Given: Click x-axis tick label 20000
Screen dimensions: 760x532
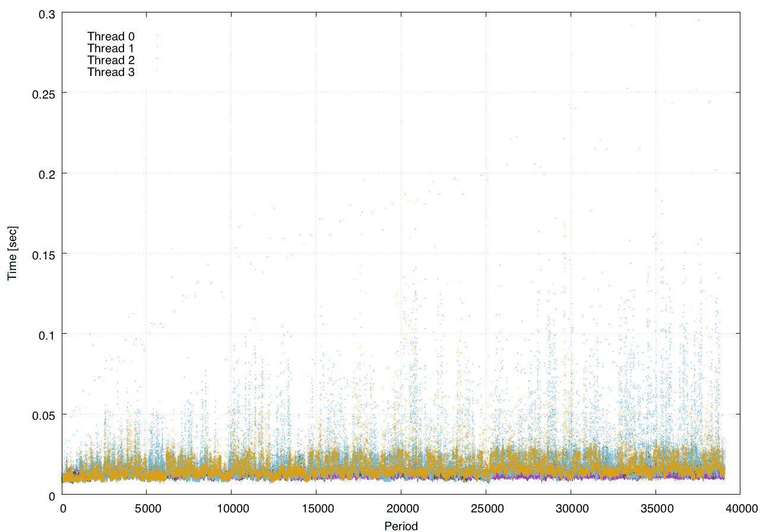Looking at the screenshot, I should 401,508.
